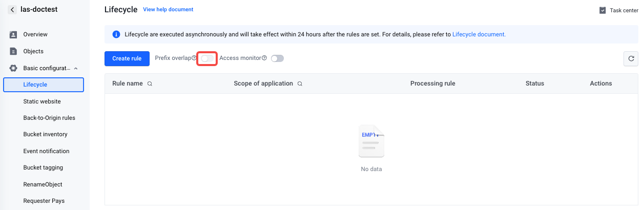The width and height of the screenshot is (644, 210).
Task: Click the Objects file icon
Action: [13, 51]
